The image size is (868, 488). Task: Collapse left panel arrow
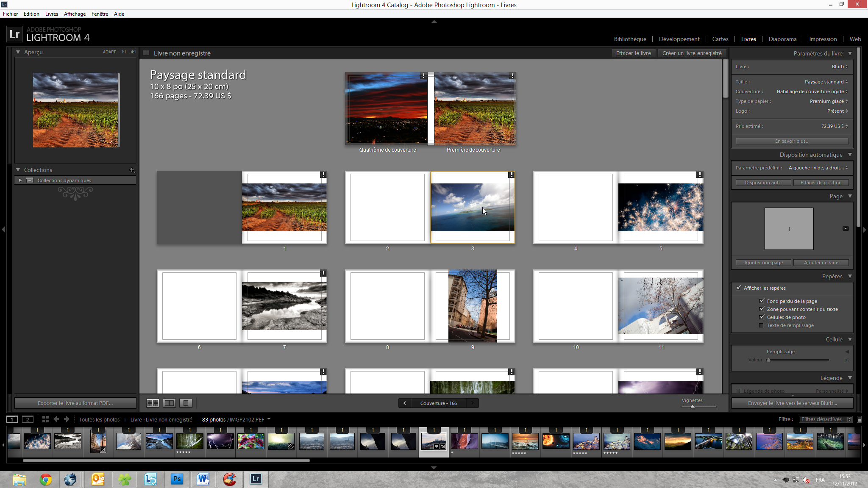(3, 229)
